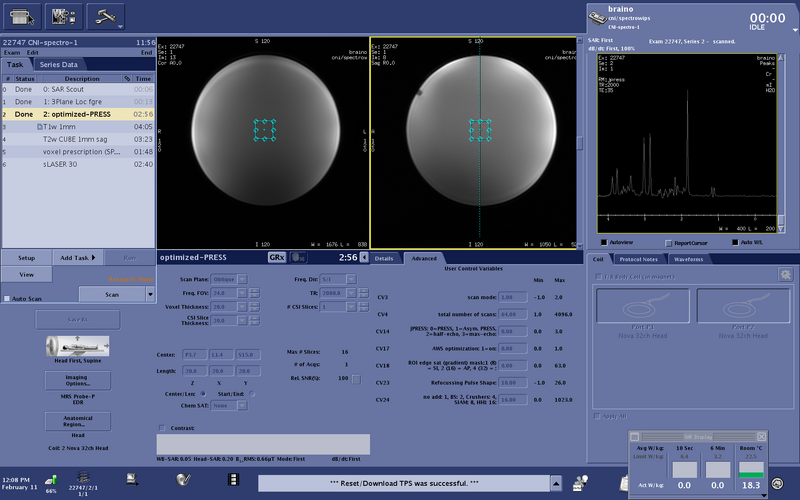Click the Scan button

pos(112,294)
